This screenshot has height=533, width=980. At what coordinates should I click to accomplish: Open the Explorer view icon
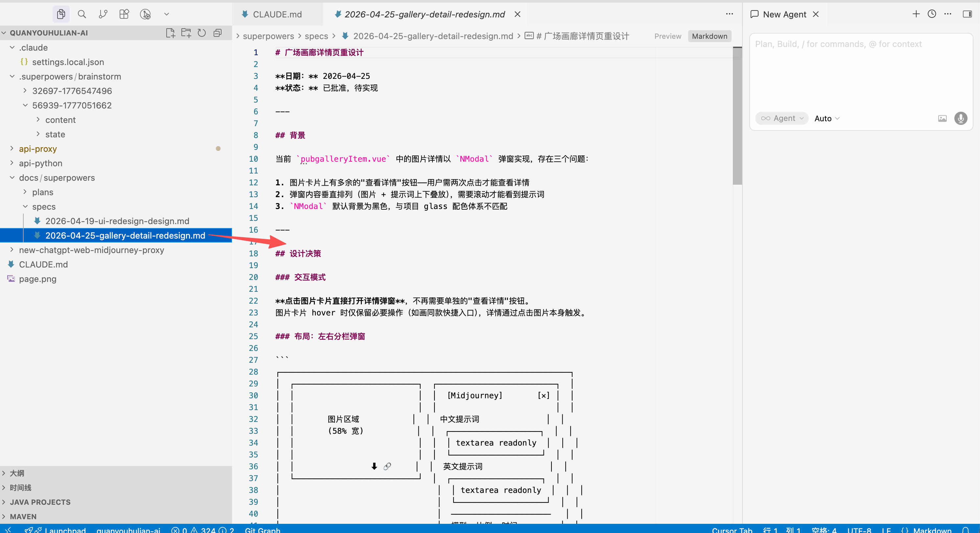(61, 14)
